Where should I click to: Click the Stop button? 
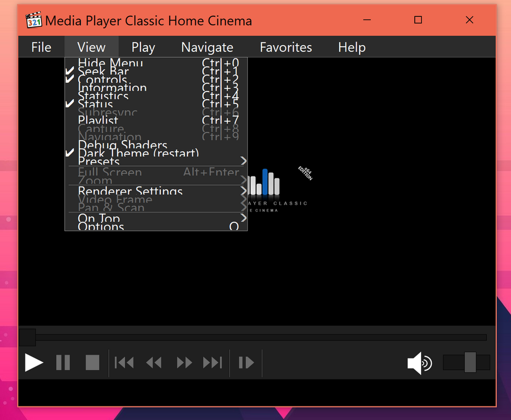click(x=92, y=363)
